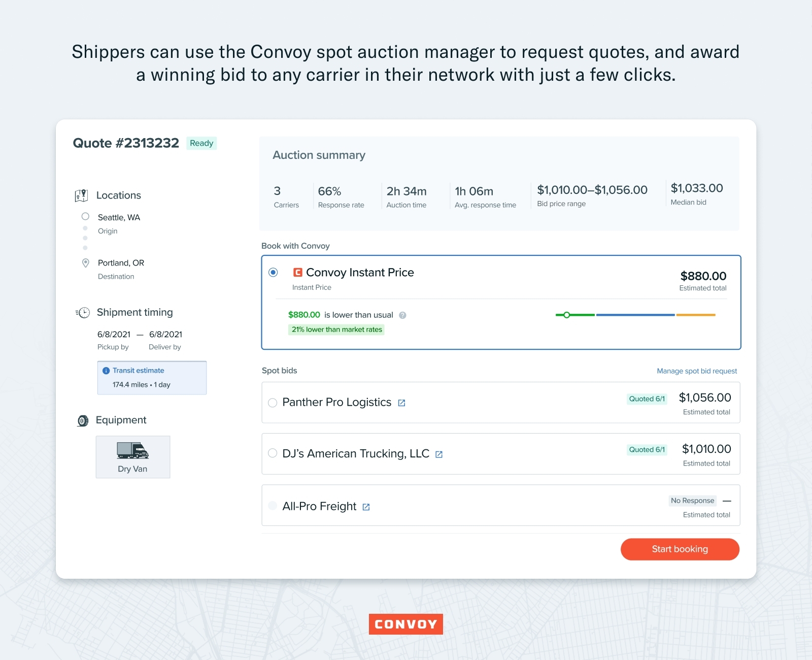Screen dimensions: 812x660
Task: Click the destination pin icon for Portland, OR
Action: pyautogui.click(x=85, y=262)
